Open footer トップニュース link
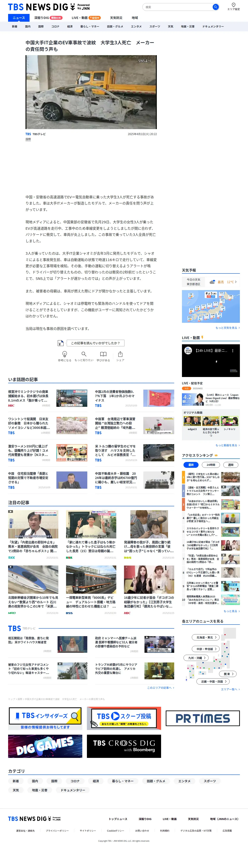The image size is (248, 868). [x=118, y=819]
